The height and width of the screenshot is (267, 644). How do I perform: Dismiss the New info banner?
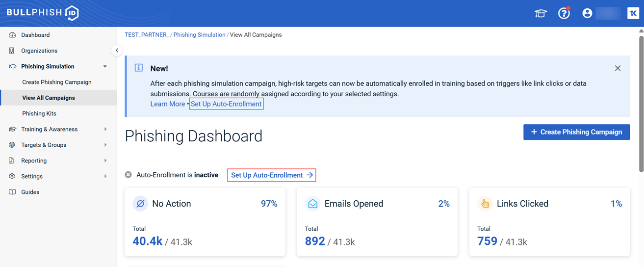coord(618,68)
